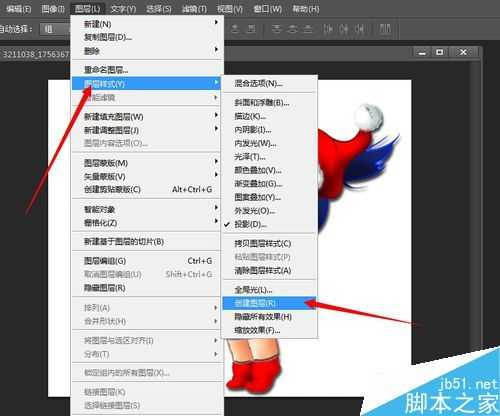
Task: Choose 内阴影(I)... inner shadow effect
Action: click(x=269, y=130)
